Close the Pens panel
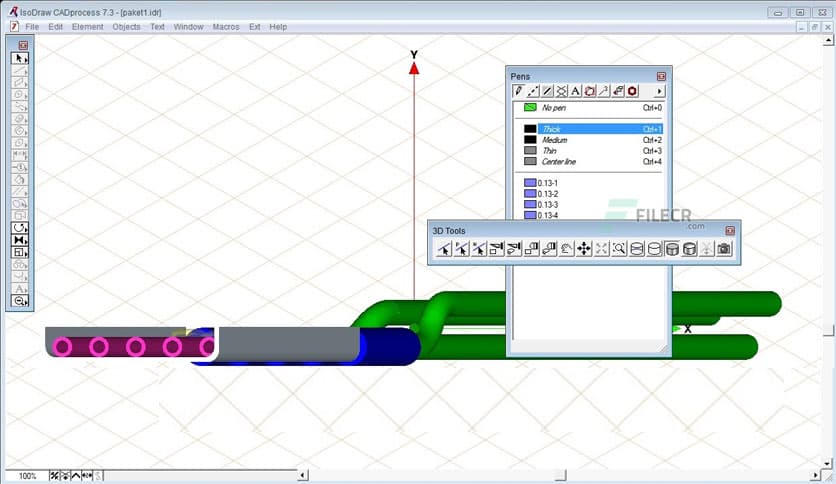Image resolution: width=836 pixels, height=484 pixels. (661, 76)
